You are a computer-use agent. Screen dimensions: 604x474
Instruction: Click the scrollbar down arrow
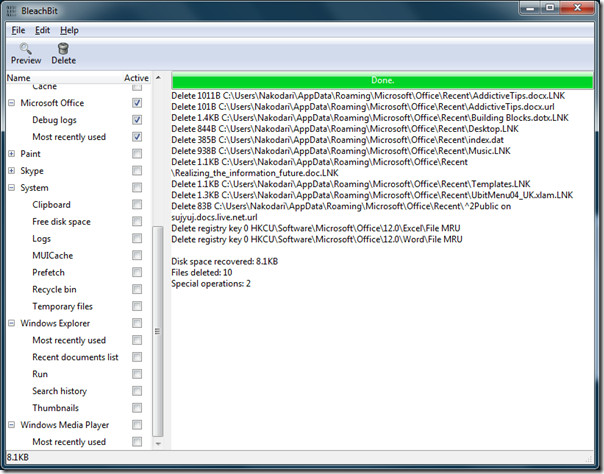pos(158,444)
